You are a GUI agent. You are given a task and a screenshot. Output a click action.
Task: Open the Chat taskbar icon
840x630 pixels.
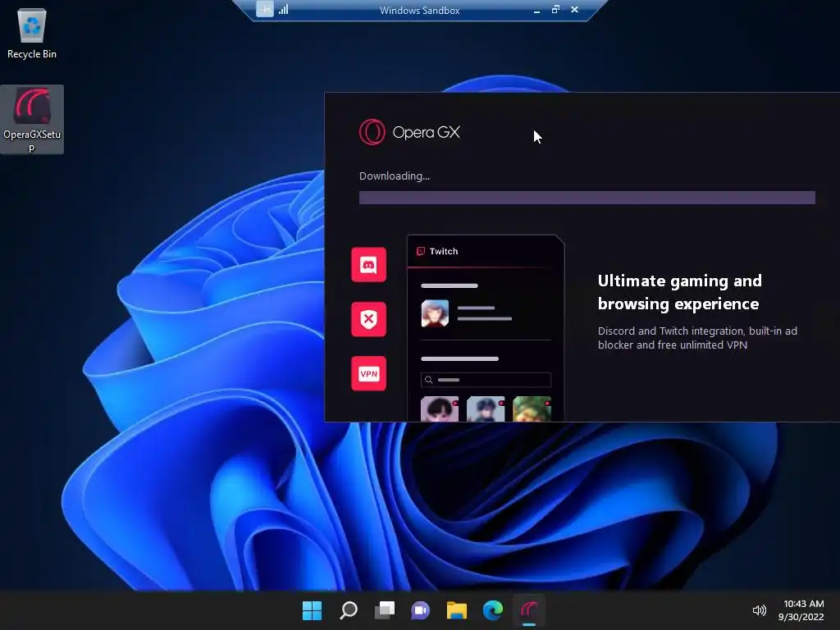coord(421,610)
